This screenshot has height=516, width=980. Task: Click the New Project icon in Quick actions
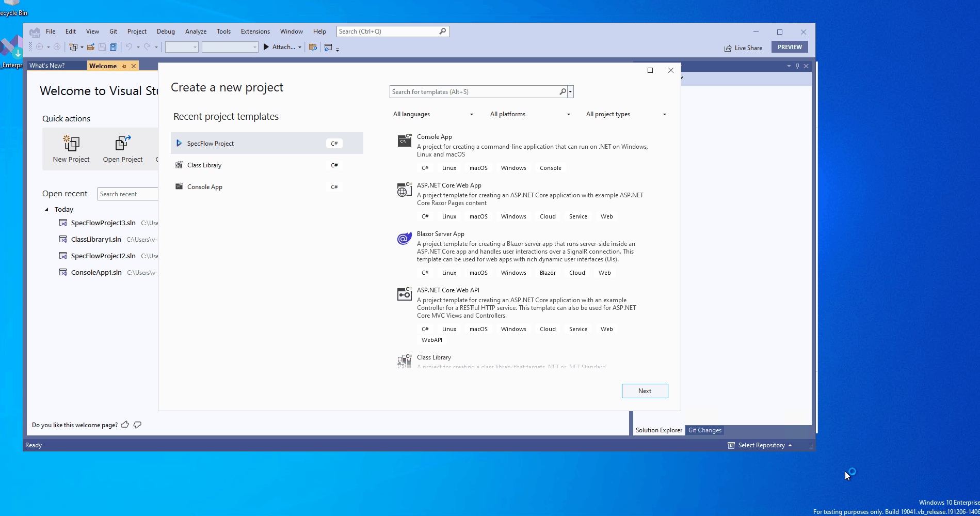point(71,143)
